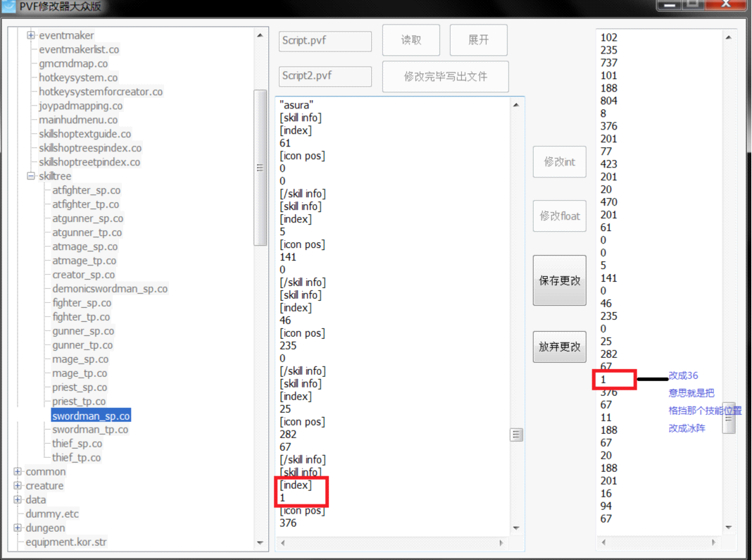This screenshot has width=752, height=560.
Task: Expand the eventmaker tree node
Action: (31, 35)
